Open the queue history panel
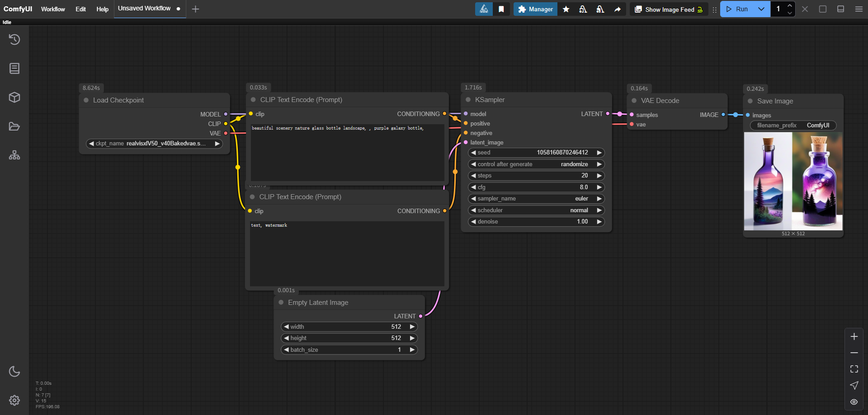This screenshot has width=868, height=415. 14,40
